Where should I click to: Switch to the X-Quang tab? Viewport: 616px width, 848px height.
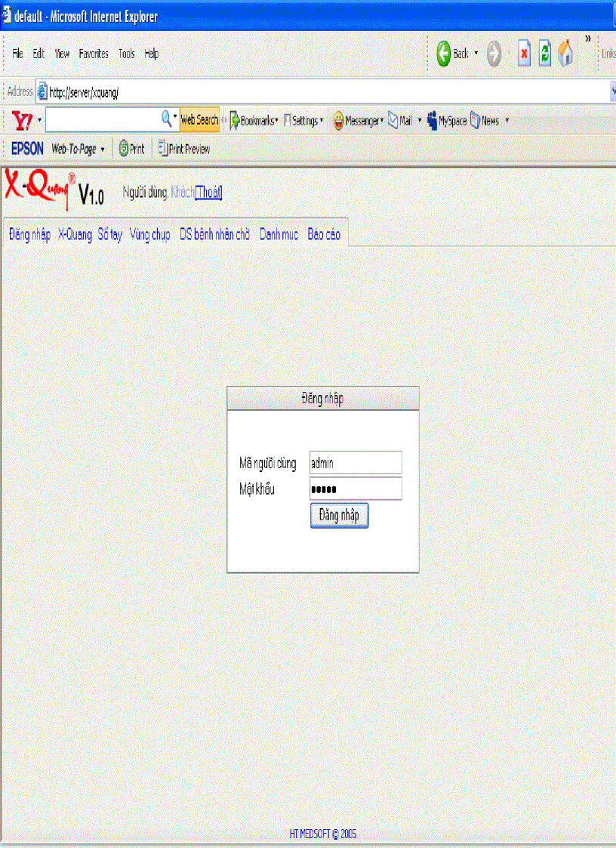[75, 235]
